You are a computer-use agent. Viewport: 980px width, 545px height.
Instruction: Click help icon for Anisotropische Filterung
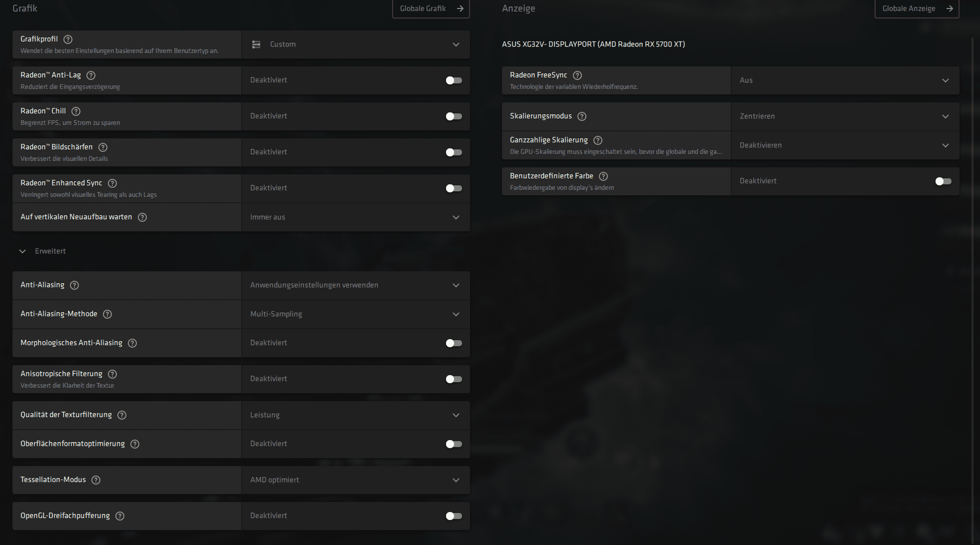point(112,374)
